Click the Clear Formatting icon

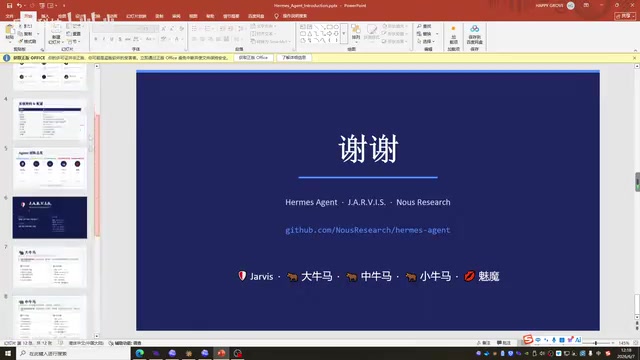coord(181,29)
